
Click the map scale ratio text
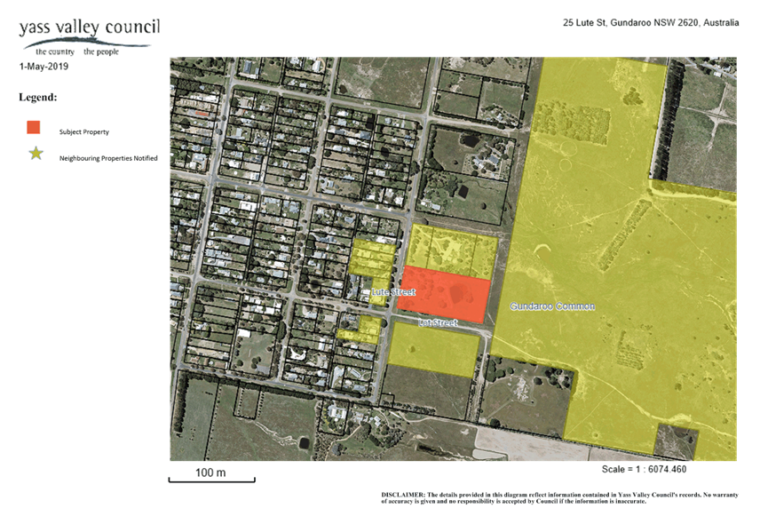[x=644, y=469]
